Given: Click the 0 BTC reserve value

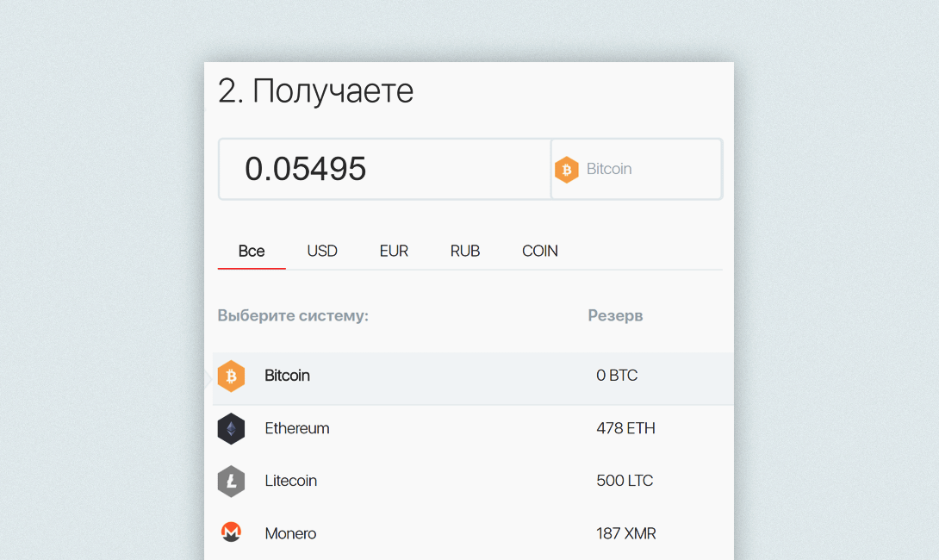Looking at the screenshot, I should click(617, 376).
